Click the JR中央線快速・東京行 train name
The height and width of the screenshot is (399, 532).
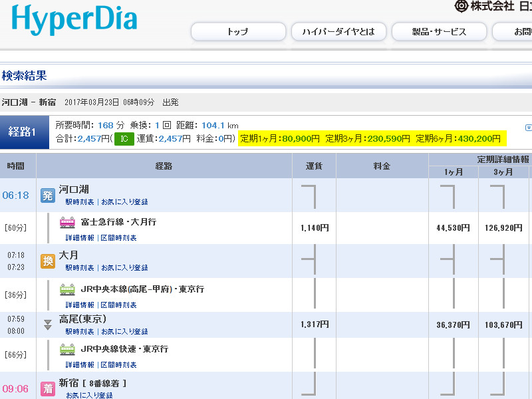[124, 348]
